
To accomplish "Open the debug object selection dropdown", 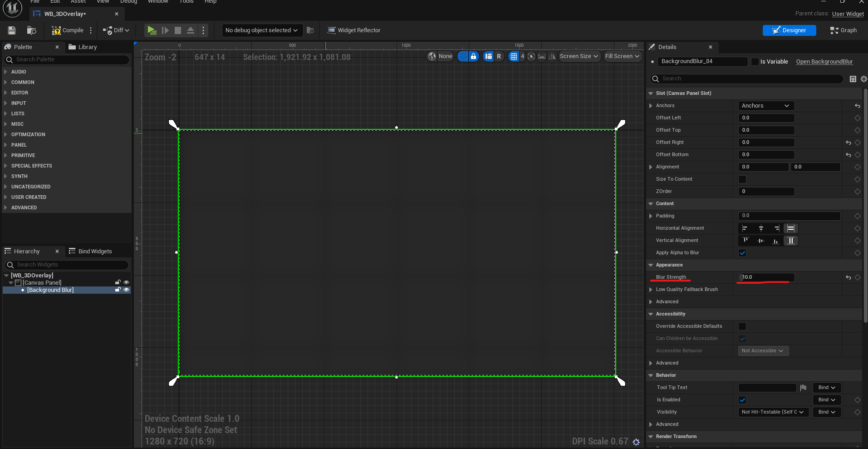I will coord(262,30).
